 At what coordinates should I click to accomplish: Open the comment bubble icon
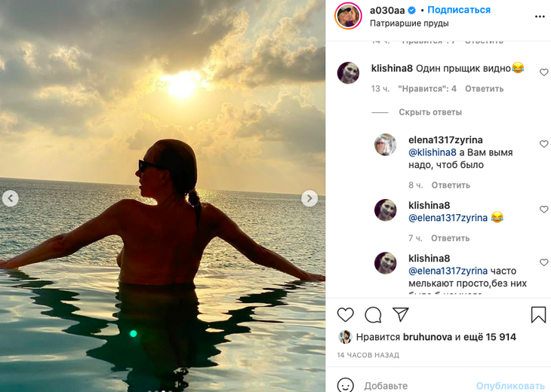[373, 314]
